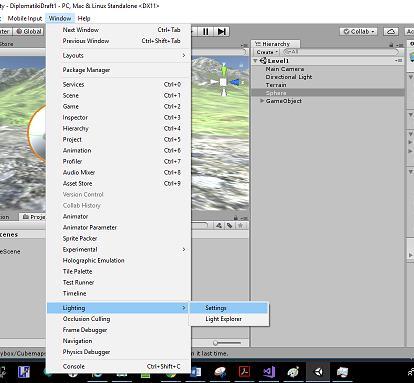
Task: Open Light Explorer from submenu
Action: tap(229, 319)
